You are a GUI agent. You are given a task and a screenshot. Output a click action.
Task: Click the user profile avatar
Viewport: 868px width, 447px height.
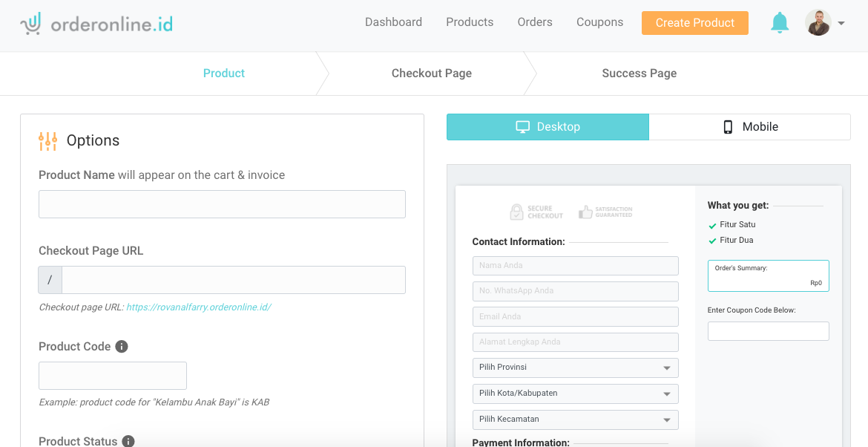click(818, 23)
